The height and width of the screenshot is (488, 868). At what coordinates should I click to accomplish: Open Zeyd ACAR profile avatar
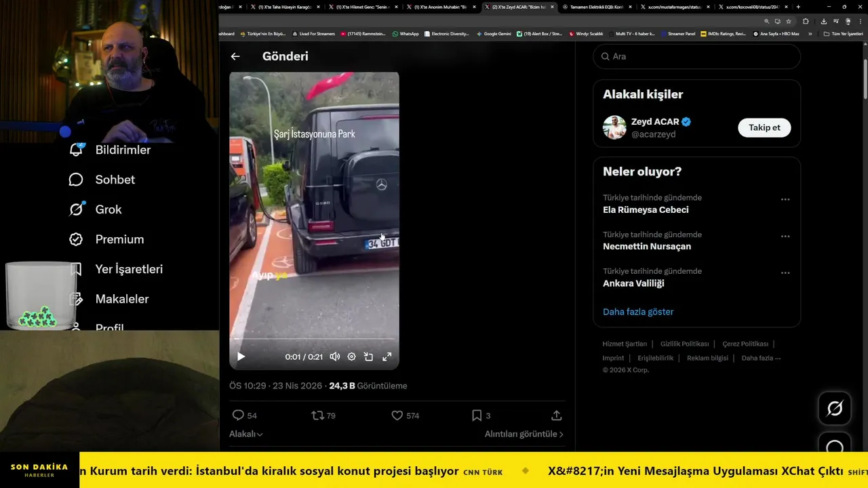tap(614, 127)
